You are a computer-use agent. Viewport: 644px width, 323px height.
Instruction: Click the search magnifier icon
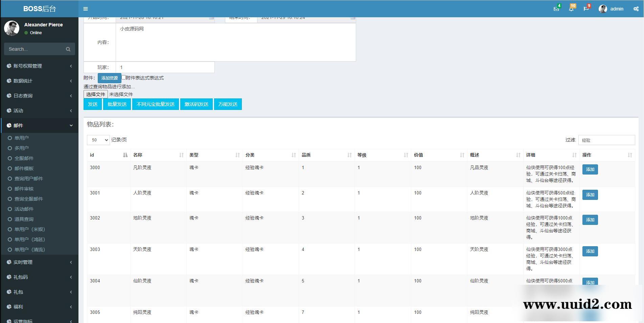click(68, 49)
